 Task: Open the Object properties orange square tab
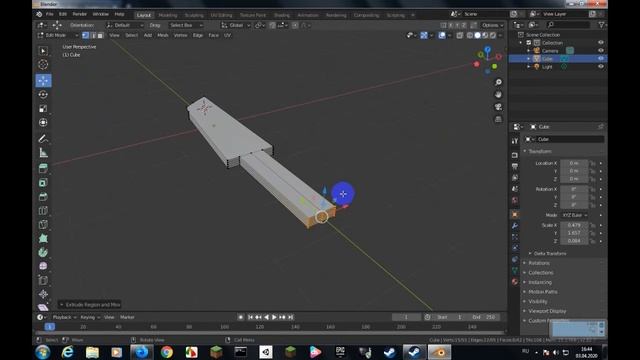(515, 214)
